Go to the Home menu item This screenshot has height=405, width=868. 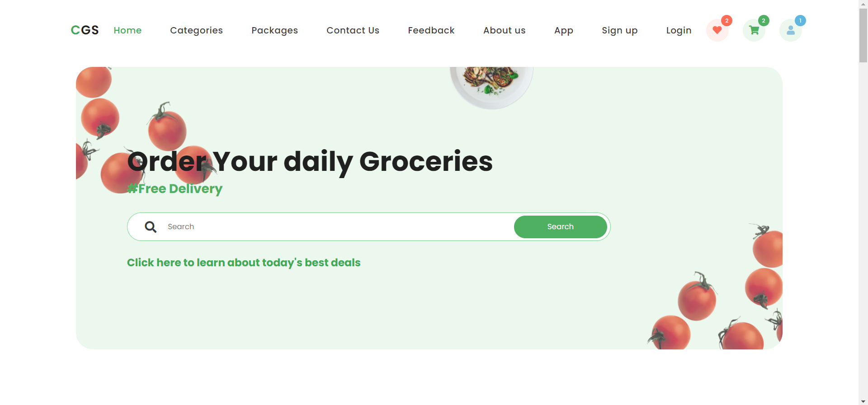tap(127, 30)
